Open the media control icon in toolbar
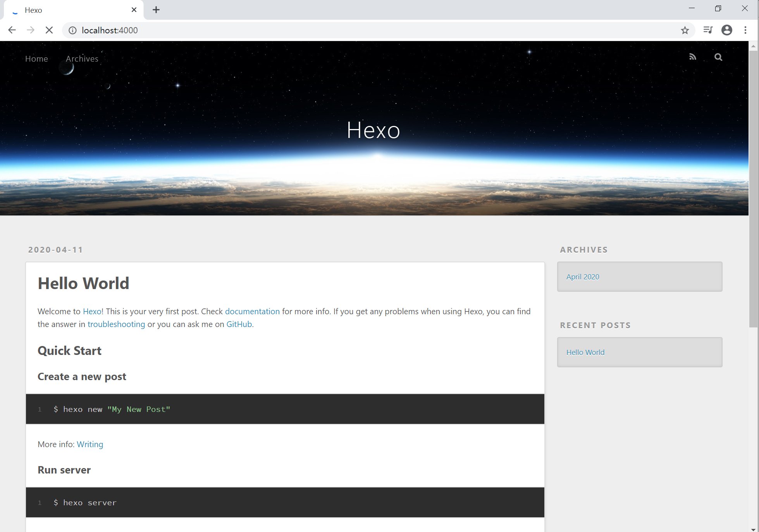The image size is (759, 532). pyautogui.click(x=707, y=30)
